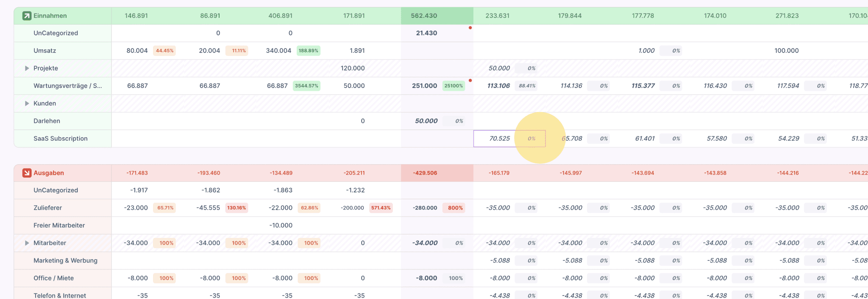Click the green Einnahmen arrow icon
The image size is (868, 299).
click(x=27, y=16)
